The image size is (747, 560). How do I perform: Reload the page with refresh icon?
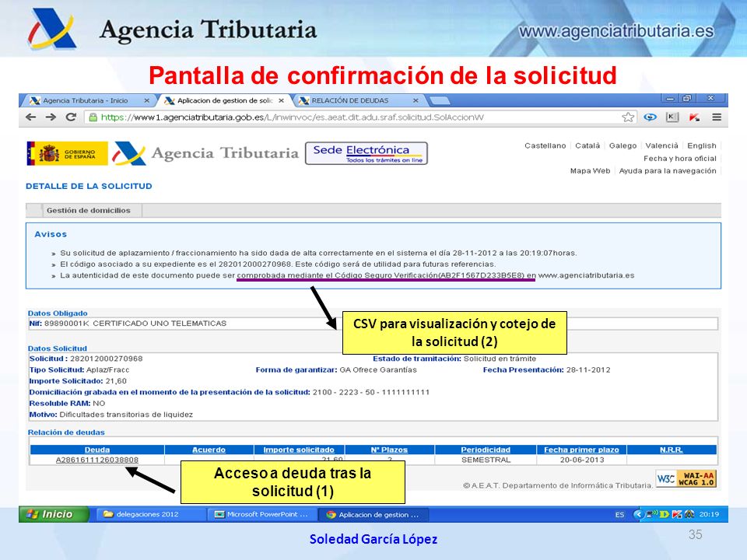71,117
